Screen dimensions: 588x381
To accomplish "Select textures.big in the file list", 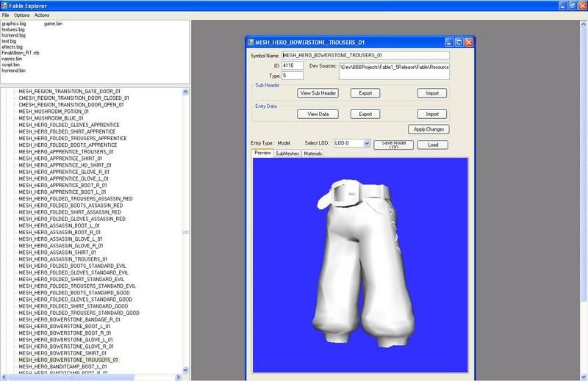I will click(x=13, y=29).
